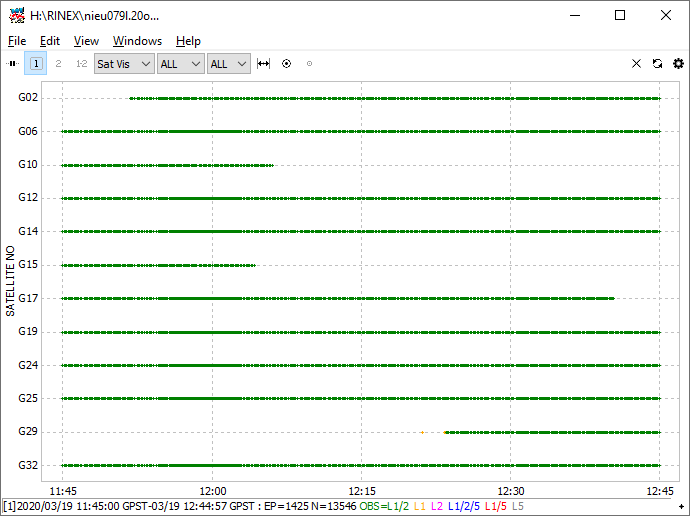Click the 11:45 time axis label
690x516 pixels.
point(63,491)
